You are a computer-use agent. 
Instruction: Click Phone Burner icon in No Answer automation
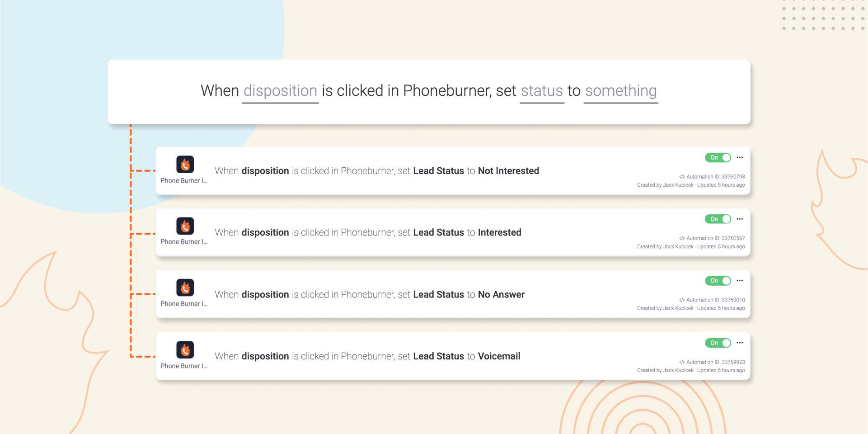click(x=185, y=288)
